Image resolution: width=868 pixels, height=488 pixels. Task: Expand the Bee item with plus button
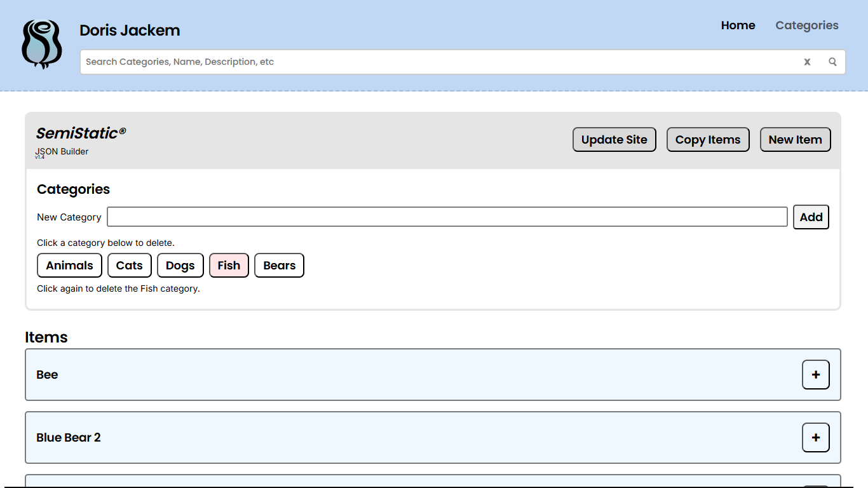[x=815, y=375]
